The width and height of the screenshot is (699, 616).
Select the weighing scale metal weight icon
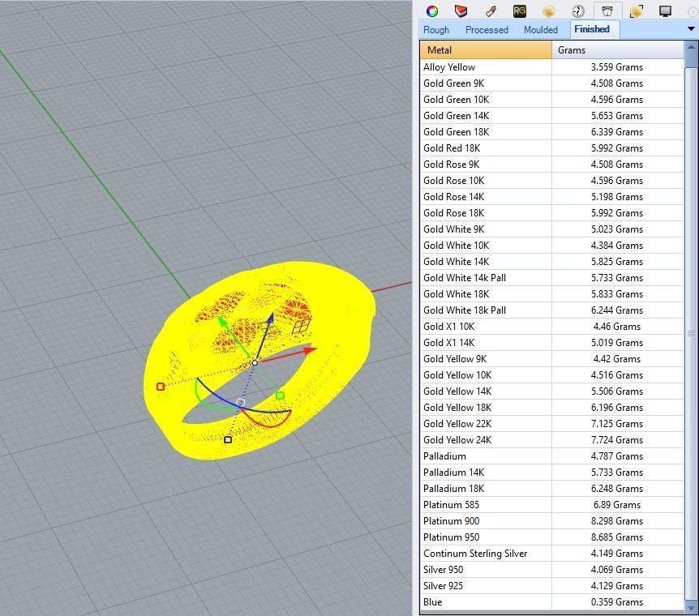tap(607, 11)
